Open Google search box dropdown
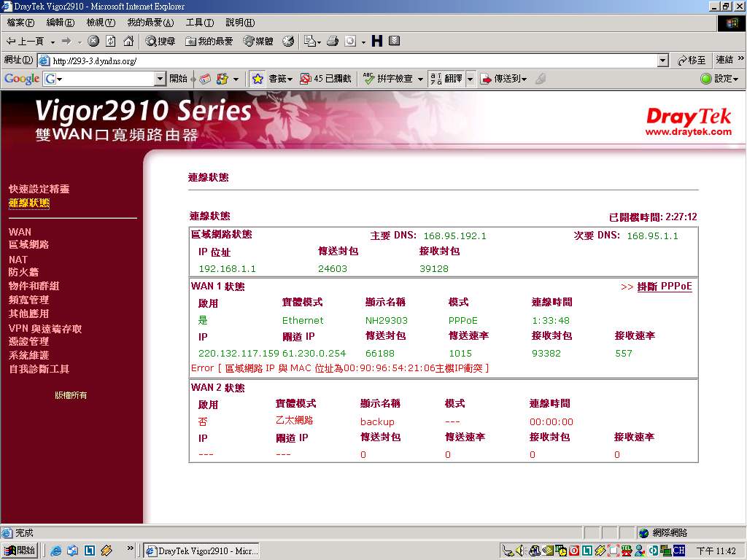Viewport: 747px width, 560px height. [160, 79]
